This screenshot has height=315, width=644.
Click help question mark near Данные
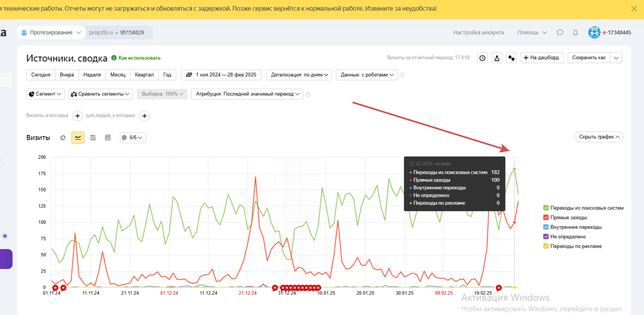click(x=403, y=75)
